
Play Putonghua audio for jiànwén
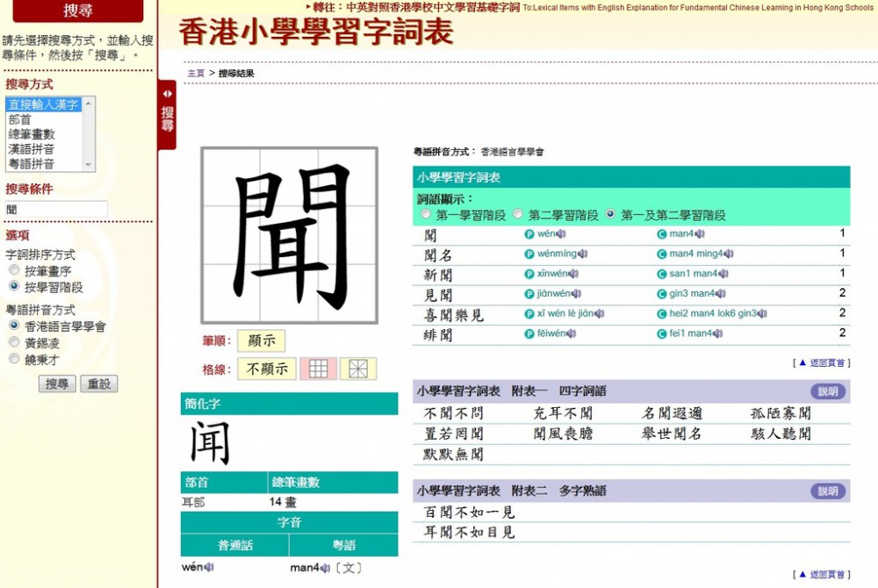point(575,294)
